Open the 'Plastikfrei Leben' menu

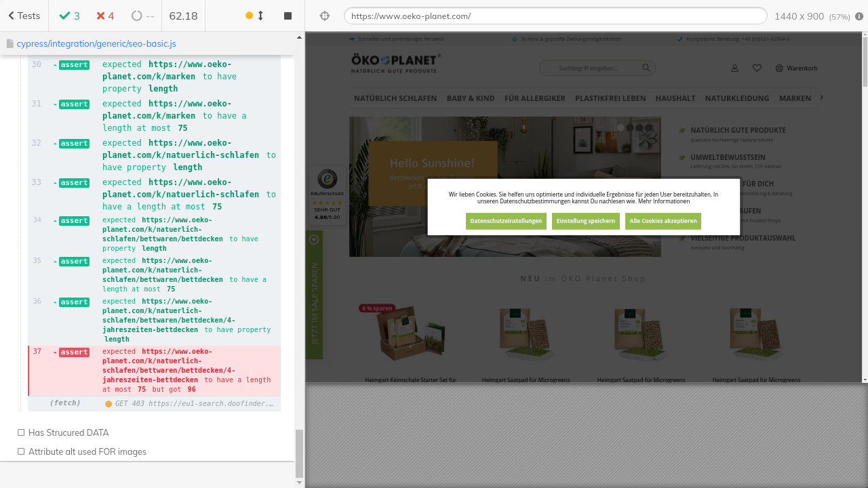point(610,98)
